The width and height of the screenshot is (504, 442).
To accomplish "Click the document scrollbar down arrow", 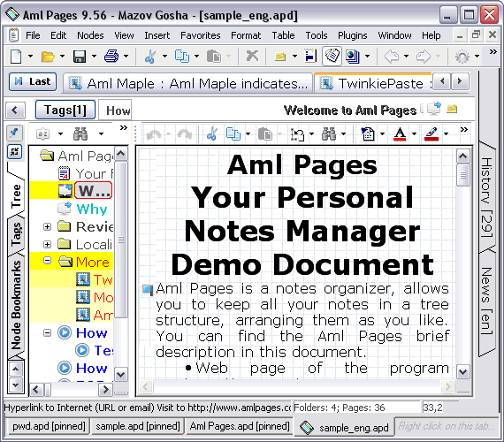I will [462, 372].
